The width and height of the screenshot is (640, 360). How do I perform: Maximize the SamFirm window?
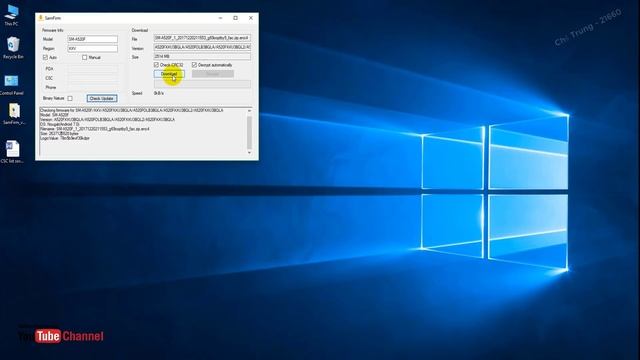236,18
